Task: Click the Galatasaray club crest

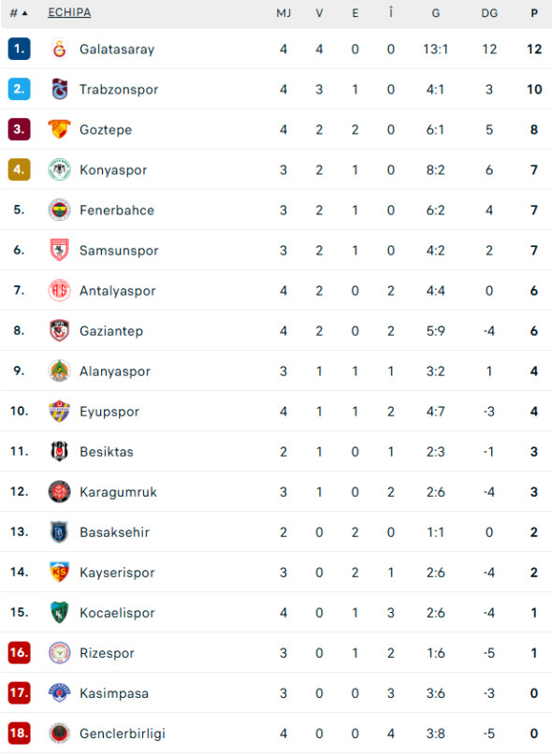Action: (x=60, y=49)
